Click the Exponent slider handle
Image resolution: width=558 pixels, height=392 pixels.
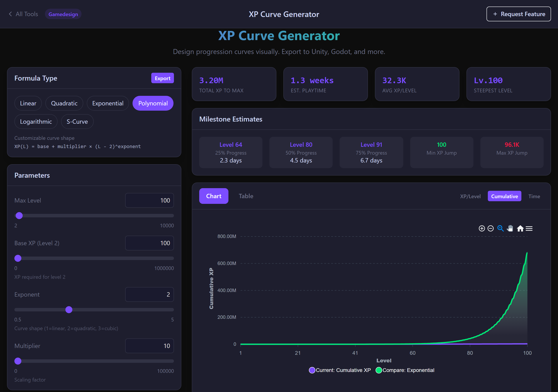pos(69,310)
